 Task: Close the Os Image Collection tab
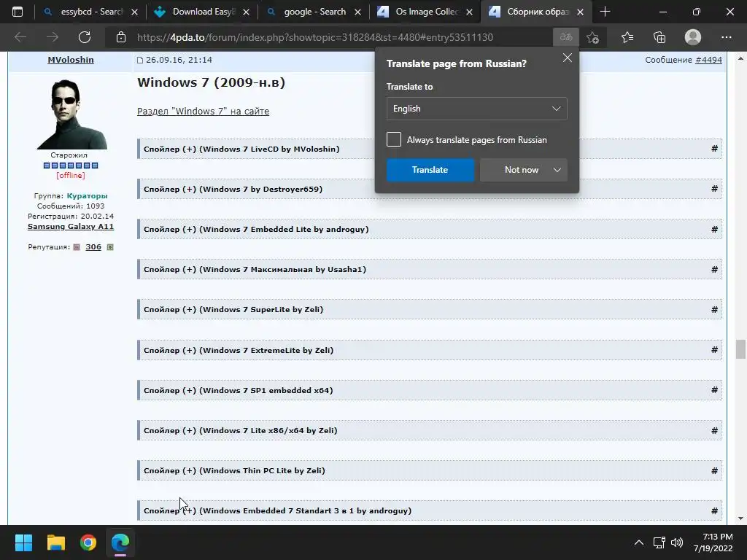tap(469, 12)
